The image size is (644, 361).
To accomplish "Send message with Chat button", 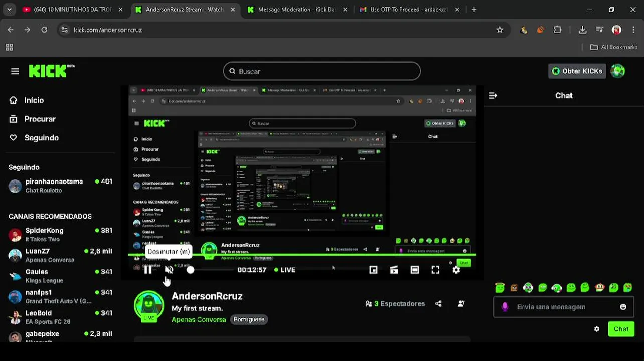I will coord(621,329).
